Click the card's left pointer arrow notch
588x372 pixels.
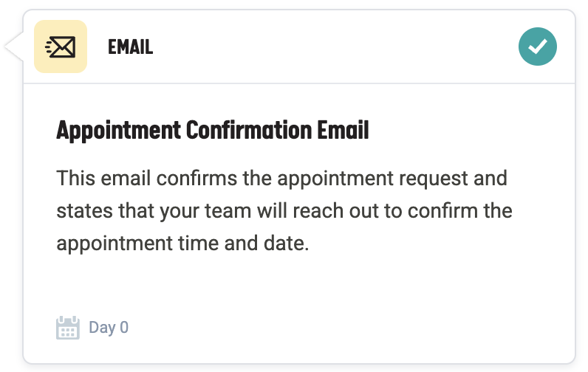14,47
